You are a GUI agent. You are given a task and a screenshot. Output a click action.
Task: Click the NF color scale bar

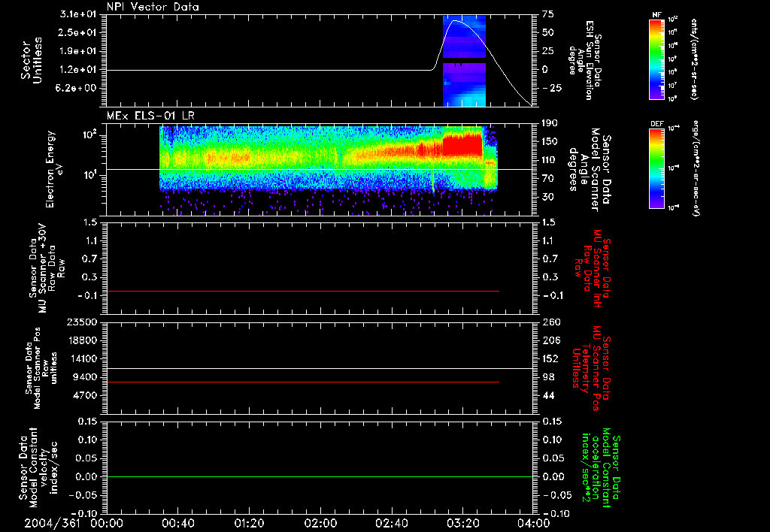click(x=656, y=59)
